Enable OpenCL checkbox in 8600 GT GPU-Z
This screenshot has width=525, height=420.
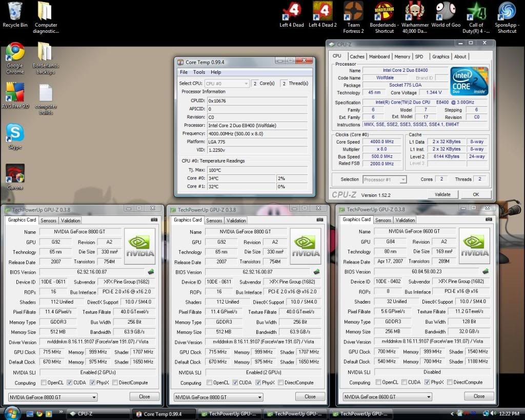point(378,382)
